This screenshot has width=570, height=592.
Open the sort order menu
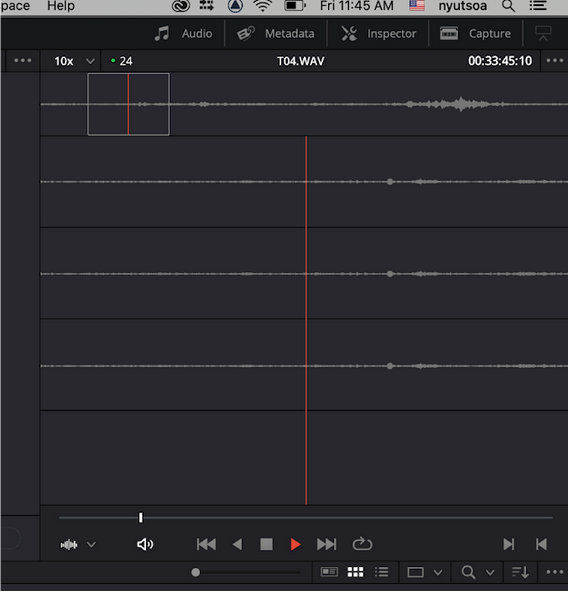click(x=520, y=572)
